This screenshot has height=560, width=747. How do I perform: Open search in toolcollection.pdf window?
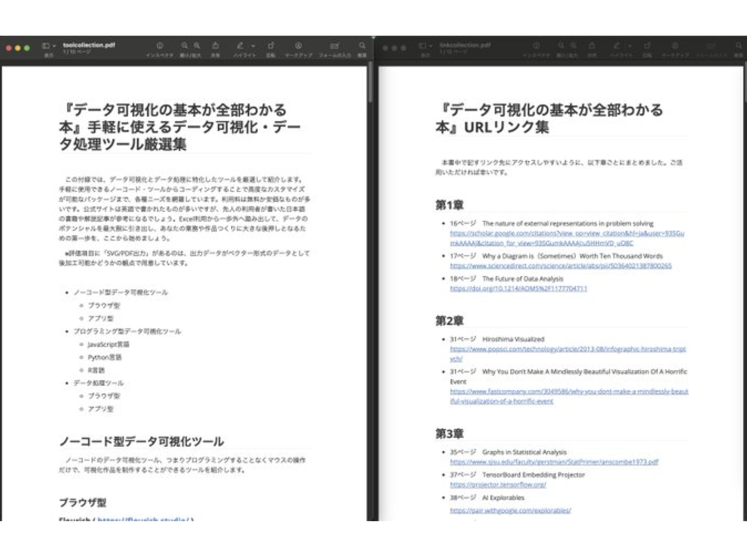point(362,46)
